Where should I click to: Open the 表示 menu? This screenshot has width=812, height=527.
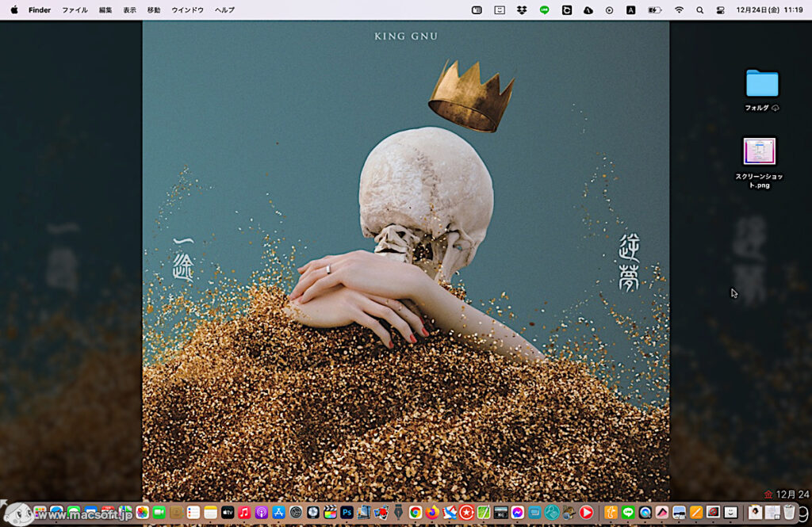pyautogui.click(x=129, y=10)
